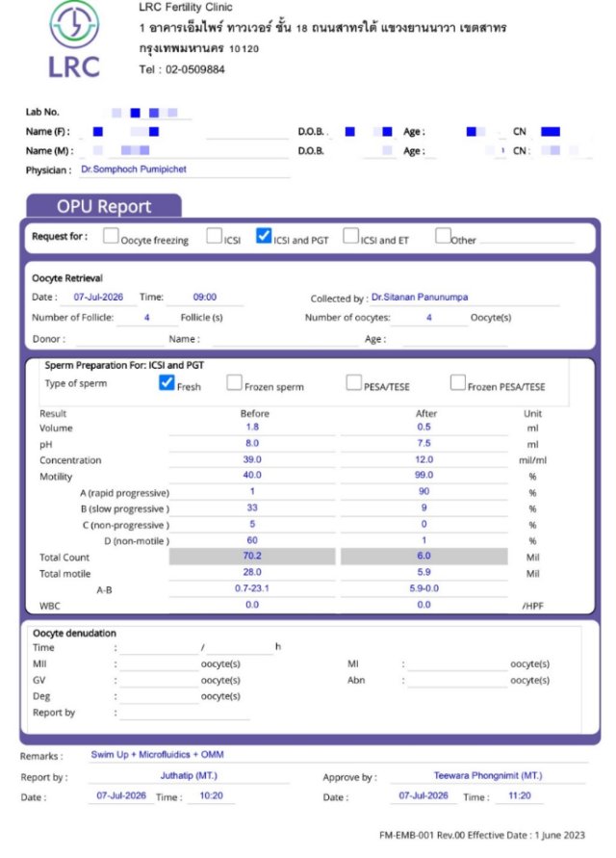Viewport: 616px width, 858px height.
Task: Click the Oocyte Retrieval date 07-Jul-2026
Action: point(98,298)
